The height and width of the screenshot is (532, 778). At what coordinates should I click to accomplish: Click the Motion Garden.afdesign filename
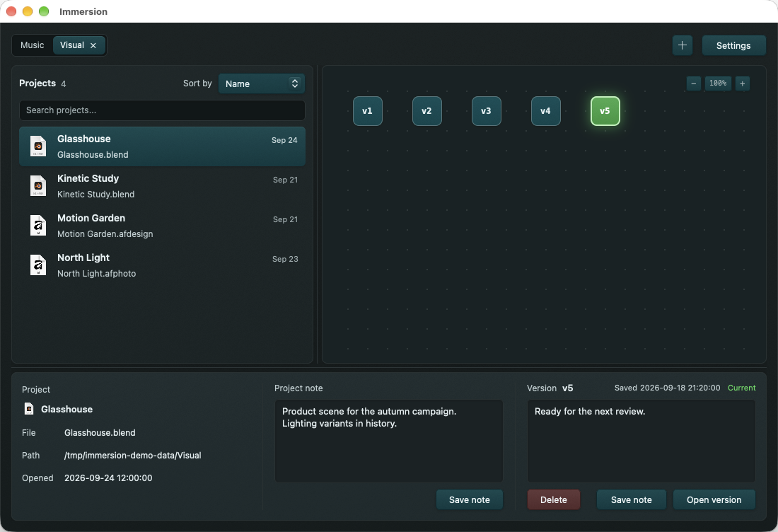pos(105,233)
